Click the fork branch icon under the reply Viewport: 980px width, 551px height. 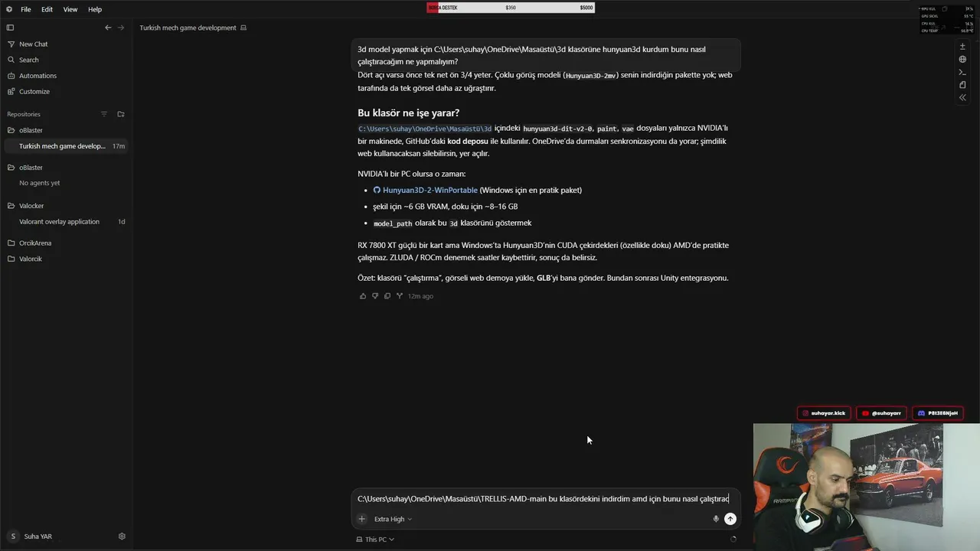399,296
